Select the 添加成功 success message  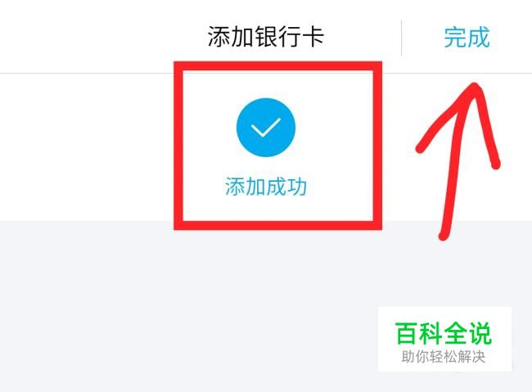[266, 186]
